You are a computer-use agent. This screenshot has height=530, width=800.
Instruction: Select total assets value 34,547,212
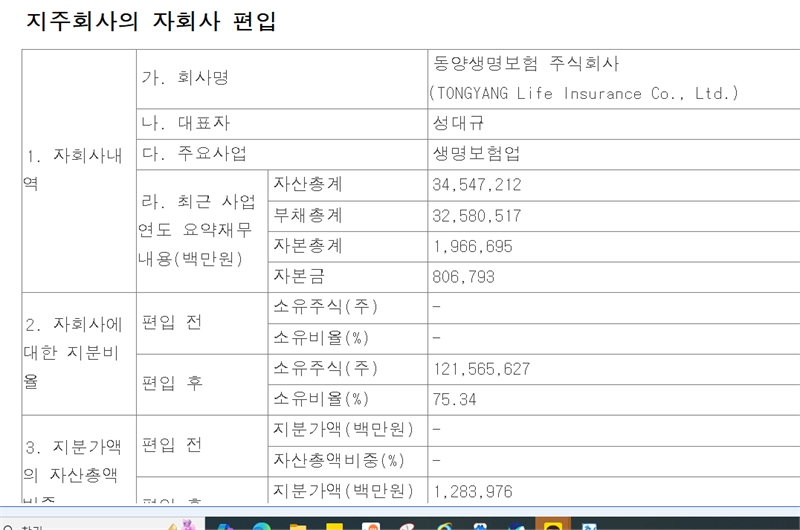(x=477, y=185)
